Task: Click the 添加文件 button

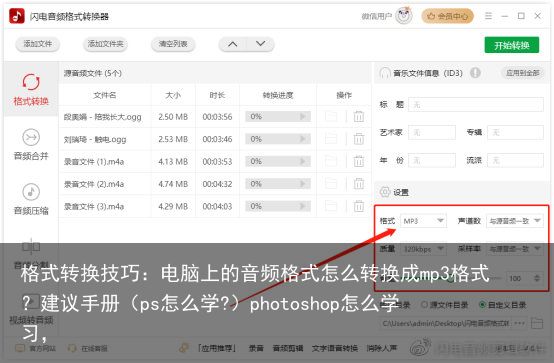Action: pos(37,44)
